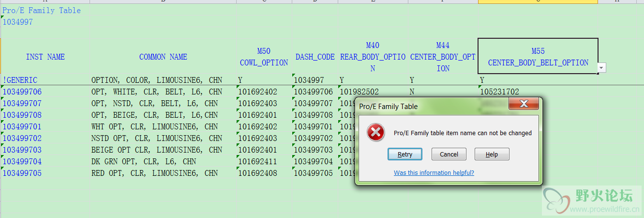Screen dimensions: 644x218
Task: Select cowl option cell 101692408
Action: click(x=264, y=173)
